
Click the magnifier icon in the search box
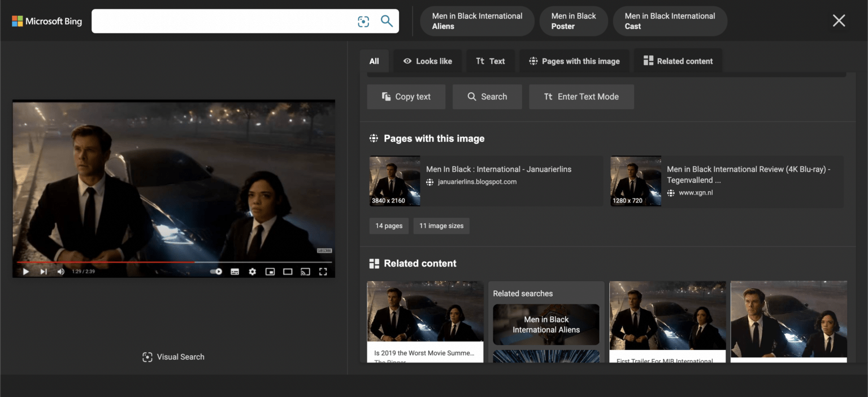[x=387, y=21]
